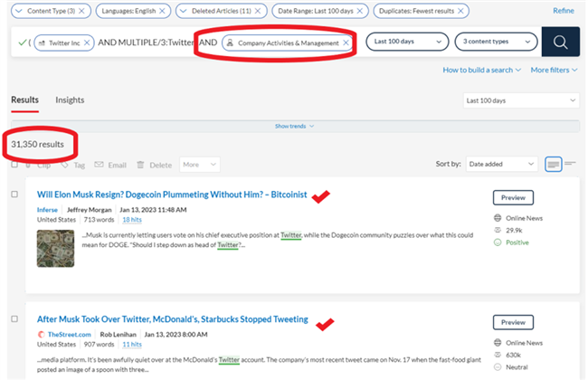The image size is (588, 380).
Task: Open the After Musk Took Over Twitter article
Action: [x=173, y=319]
